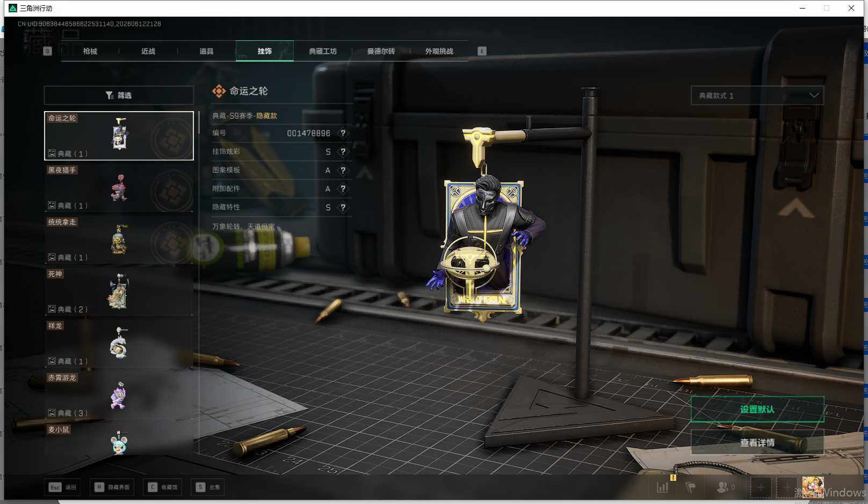Click the E next-tab key icon

(482, 51)
